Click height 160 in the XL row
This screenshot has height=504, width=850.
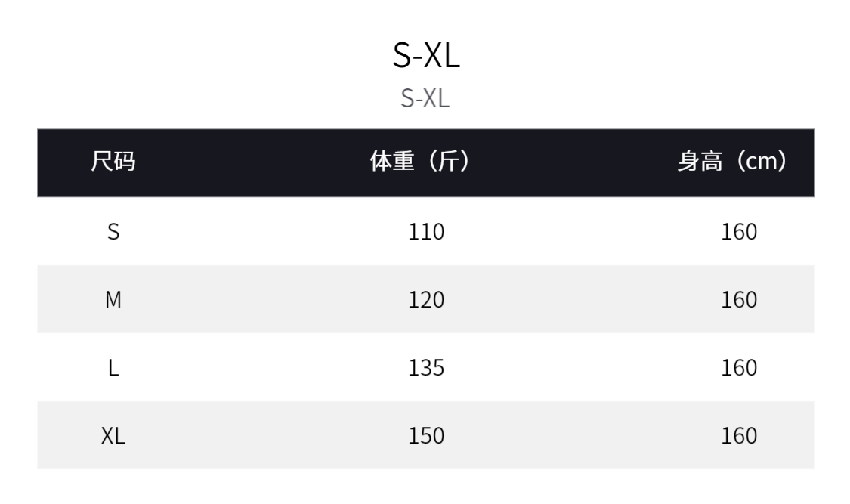click(x=739, y=436)
